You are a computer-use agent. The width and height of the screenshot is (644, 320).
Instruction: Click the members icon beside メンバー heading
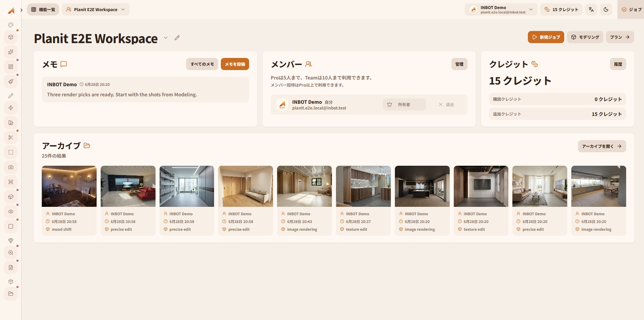pos(308,64)
